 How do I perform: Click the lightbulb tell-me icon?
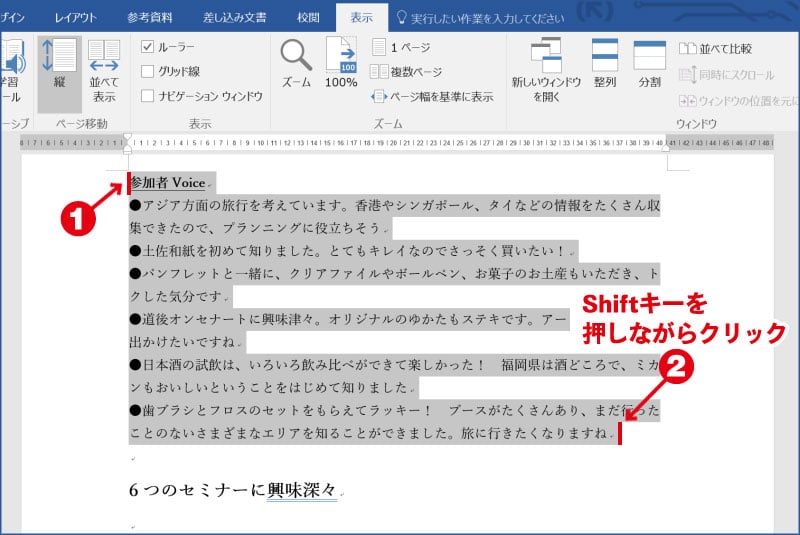pyautogui.click(x=402, y=18)
